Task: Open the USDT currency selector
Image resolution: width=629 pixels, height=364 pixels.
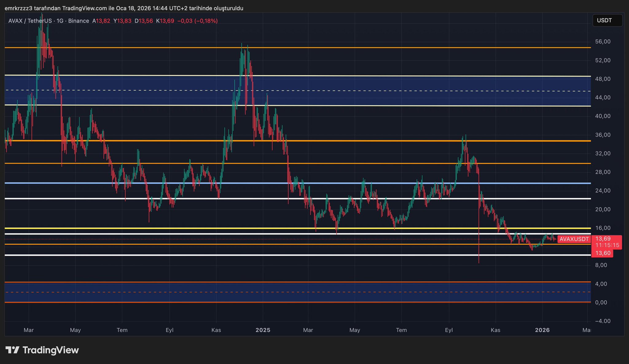Action: [607, 21]
